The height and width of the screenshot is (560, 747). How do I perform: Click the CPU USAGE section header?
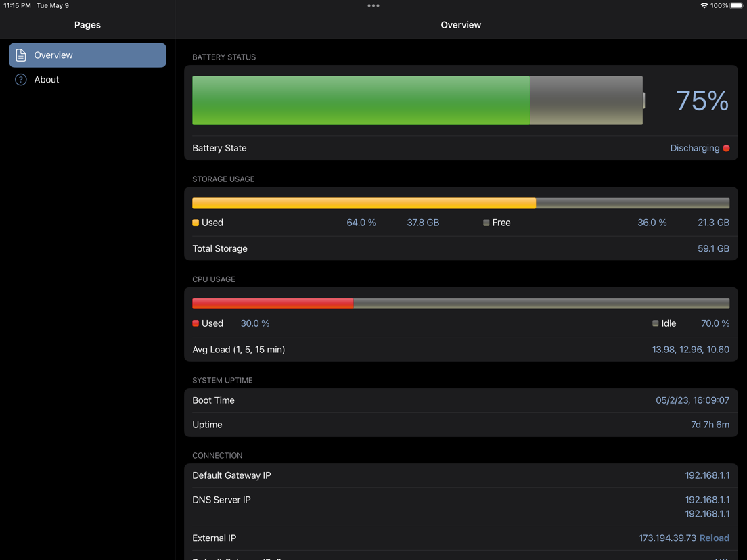pyautogui.click(x=213, y=279)
